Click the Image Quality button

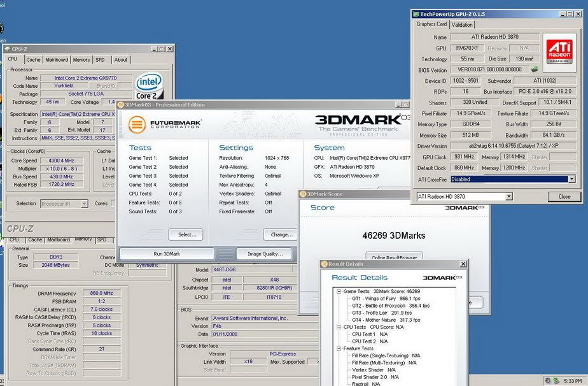[x=263, y=254]
